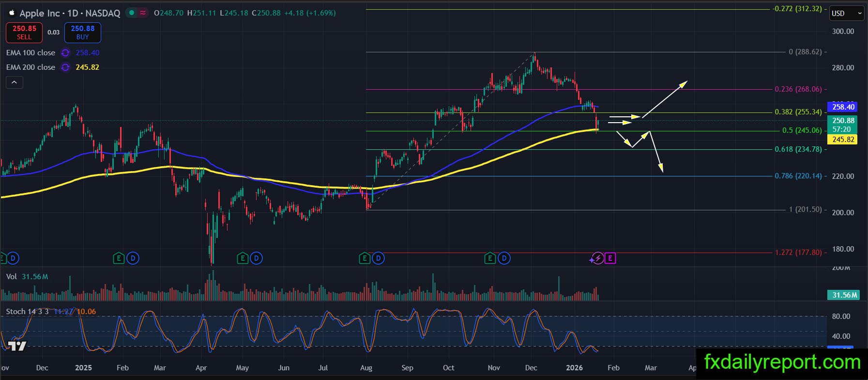This screenshot has height=380, width=868.
Task: Click the Jul label on the time axis
Action: point(323,368)
